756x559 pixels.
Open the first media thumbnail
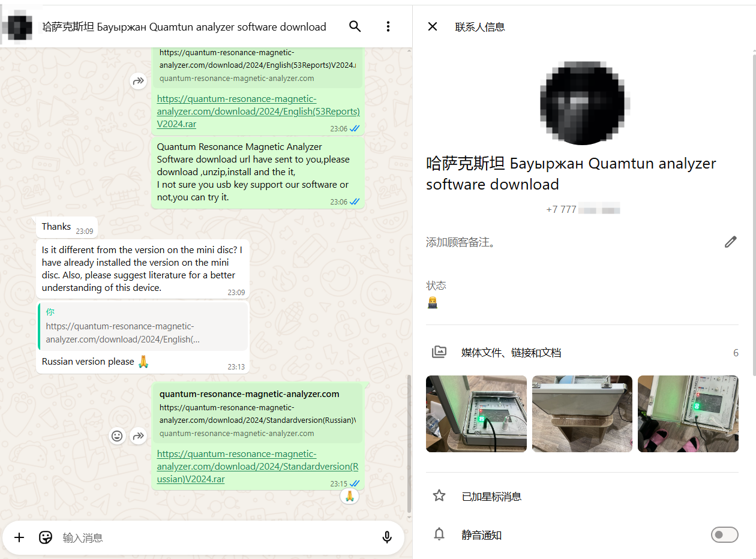(476, 414)
